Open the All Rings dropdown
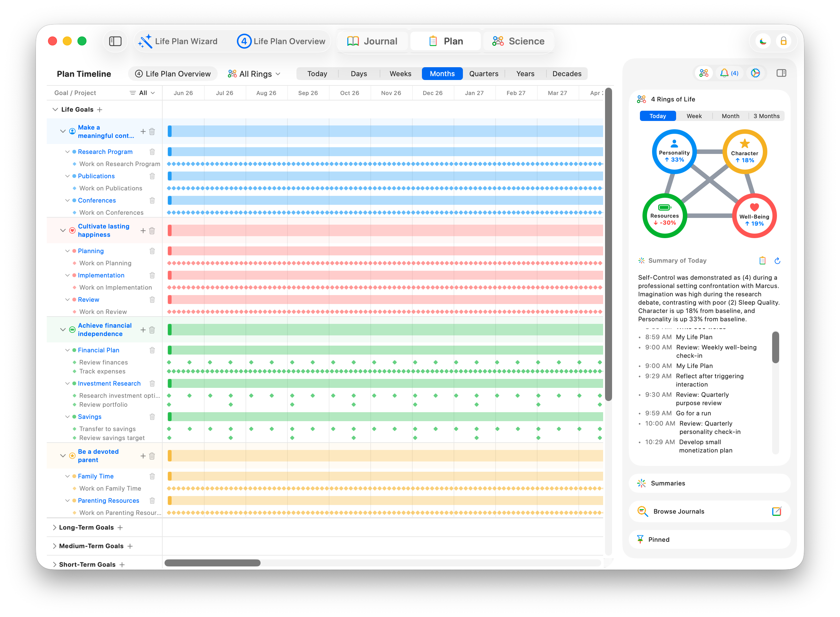Viewport: 840px width, 617px height. coord(254,74)
